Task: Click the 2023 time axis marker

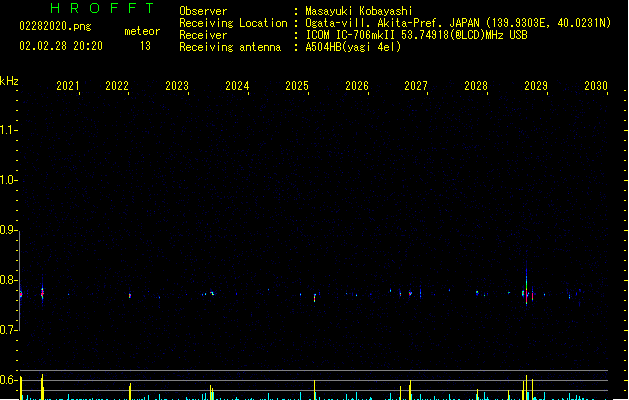Action: click(177, 86)
